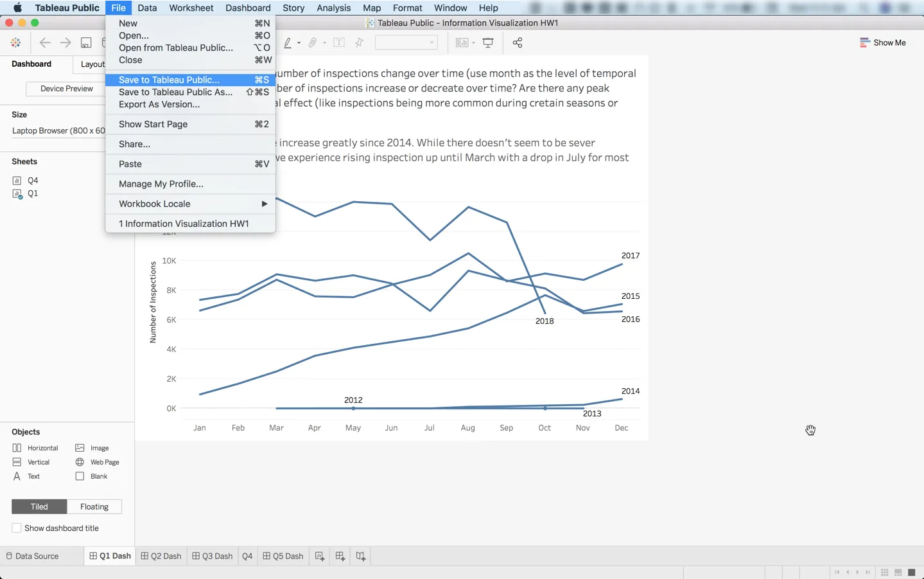Select the Horizontal layout object
The height and width of the screenshot is (579, 924).
tap(35, 448)
